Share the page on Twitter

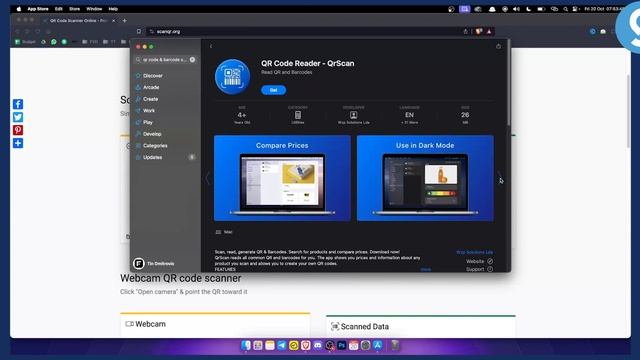[18, 117]
